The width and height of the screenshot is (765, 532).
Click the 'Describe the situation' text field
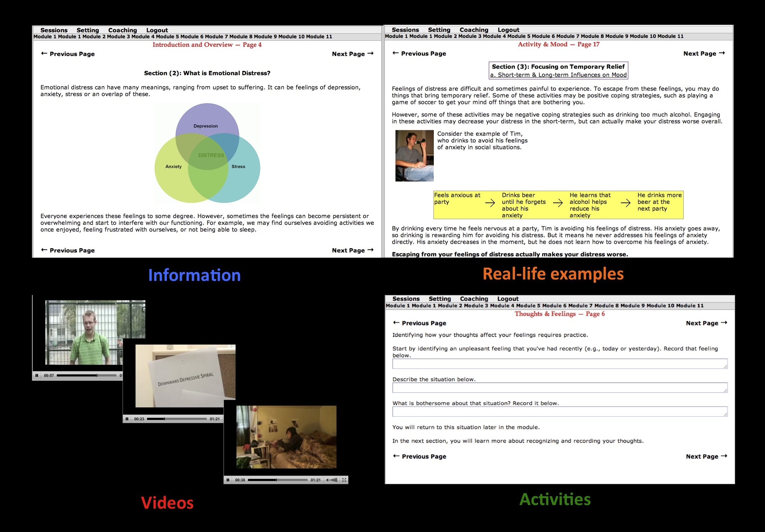559,387
